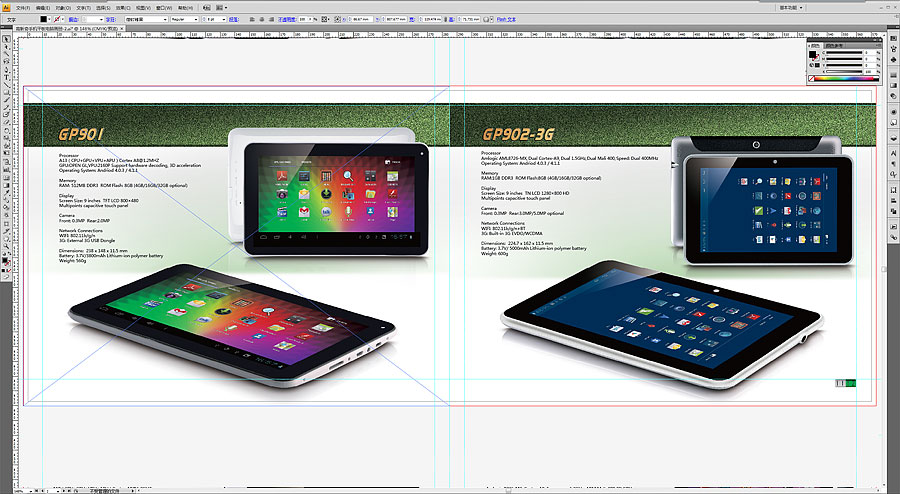The height and width of the screenshot is (494, 900).
Task: Click the None swatch in Color panel
Action: (812, 78)
